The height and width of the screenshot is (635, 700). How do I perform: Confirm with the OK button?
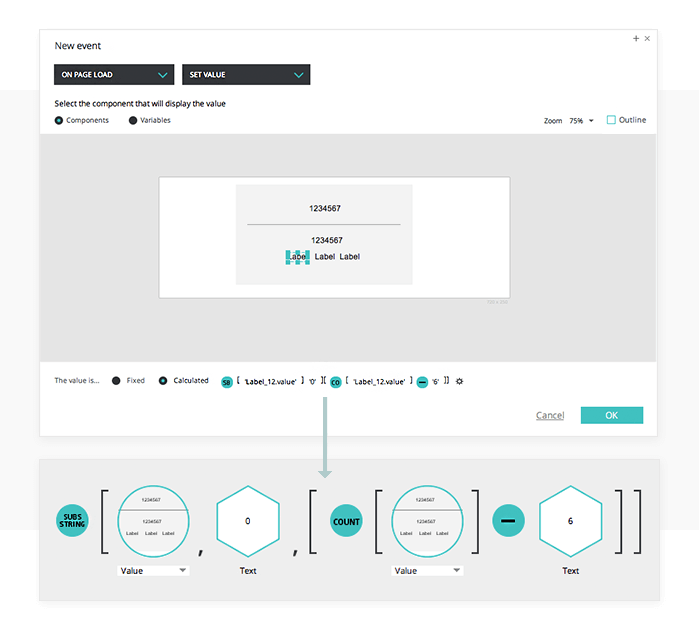click(612, 415)
